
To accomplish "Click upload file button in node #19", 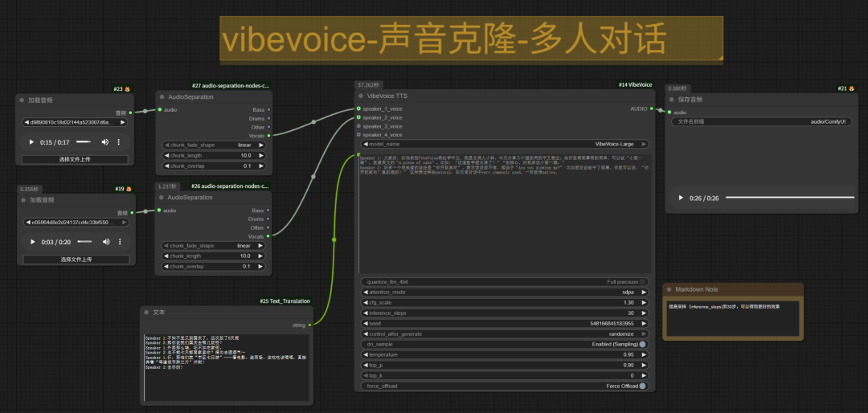I will [76, 259].
